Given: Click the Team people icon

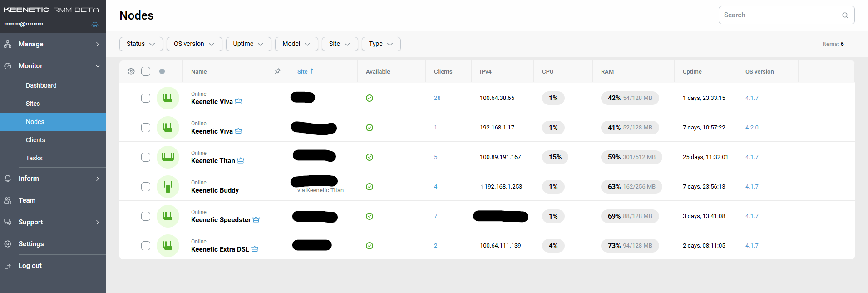Looking at the screenshot, I should pos(8,200).
